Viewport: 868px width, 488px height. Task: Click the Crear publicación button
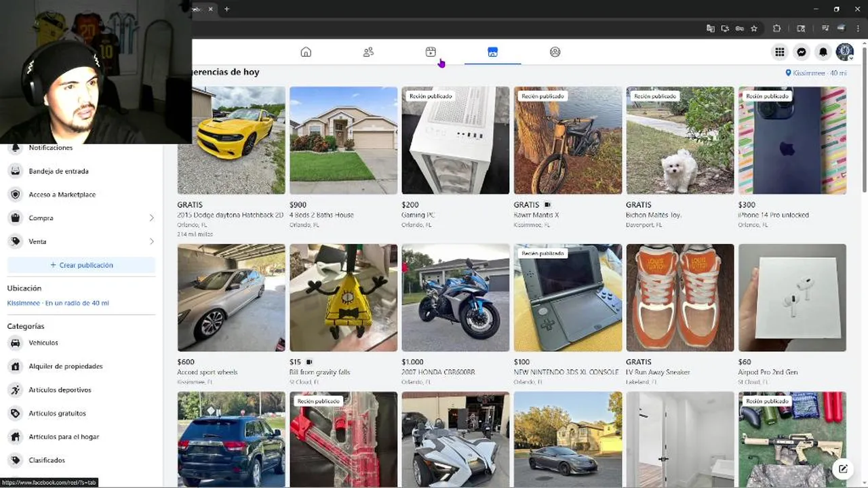coord(81,265)
